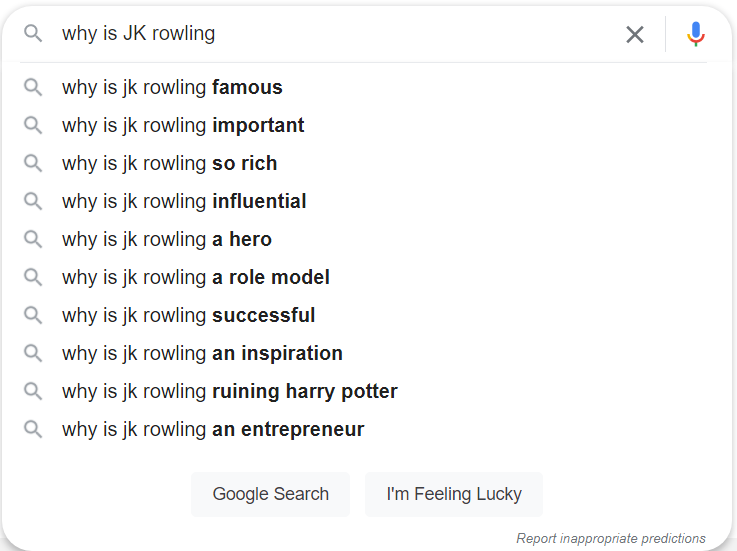Click magnifier icon beside 'so rich' suggestion
737x551 pixels.
click(x=33, y=163)
